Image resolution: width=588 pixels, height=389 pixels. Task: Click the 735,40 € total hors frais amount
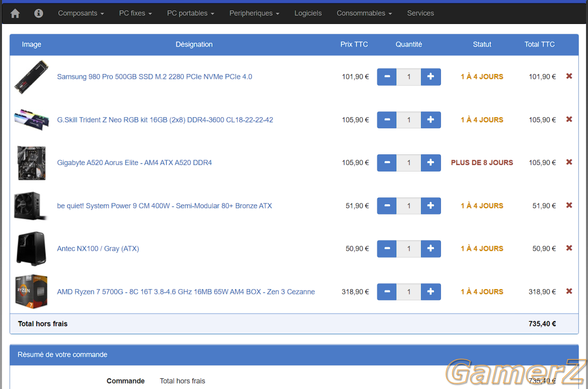542,324
